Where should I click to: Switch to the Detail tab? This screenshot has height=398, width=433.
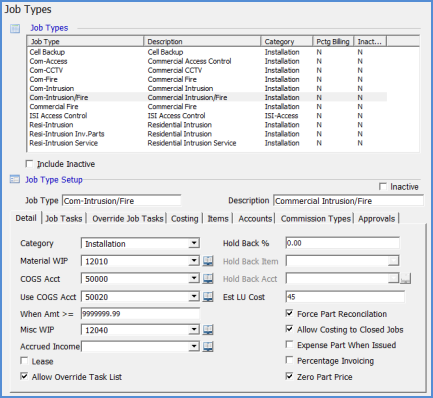point(26,218)
